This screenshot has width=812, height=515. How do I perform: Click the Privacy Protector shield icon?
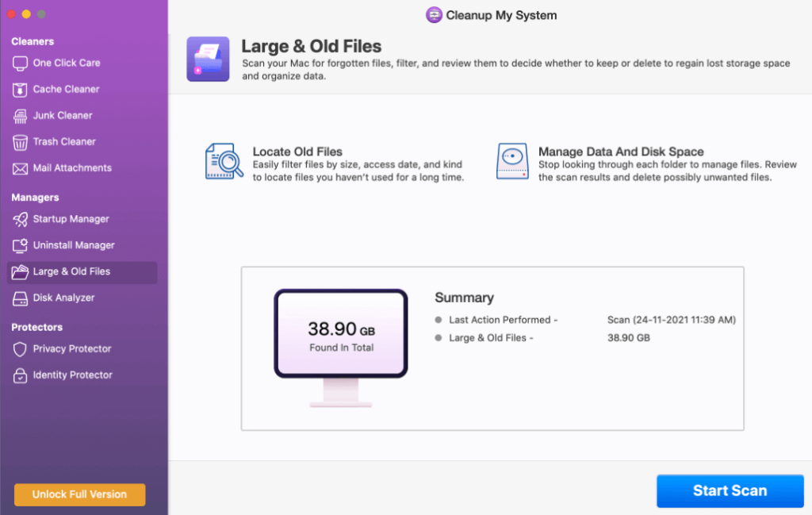click(20, 349)
